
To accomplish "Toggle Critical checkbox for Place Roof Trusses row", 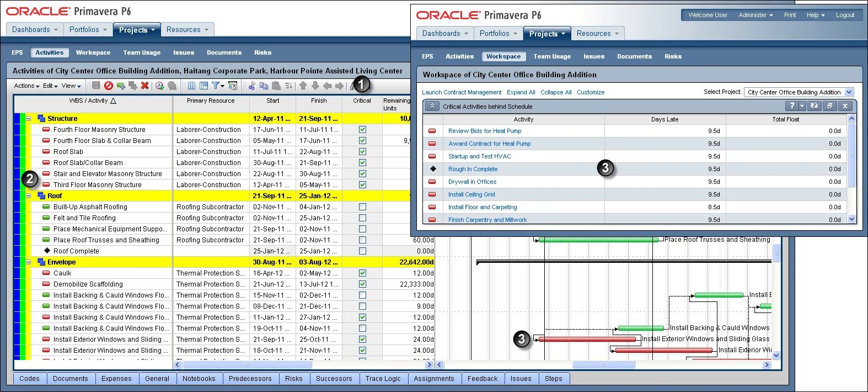I will (362, 240).
